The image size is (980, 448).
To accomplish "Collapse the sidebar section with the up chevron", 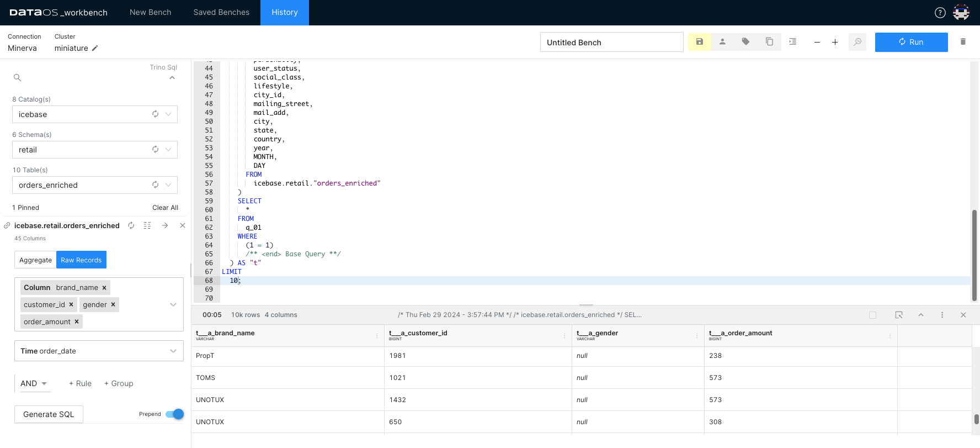I will [x=172, y=78].
